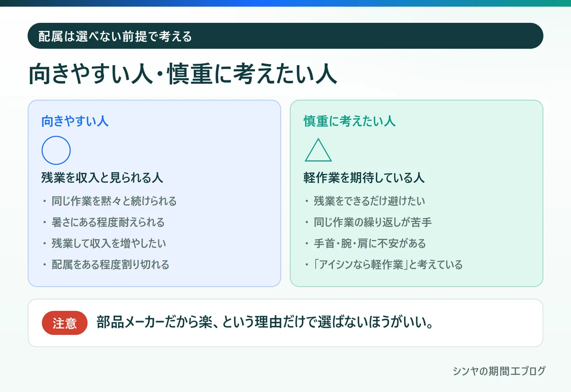Click the green card heading 慎重に考えたい人

tap(350, 121)
